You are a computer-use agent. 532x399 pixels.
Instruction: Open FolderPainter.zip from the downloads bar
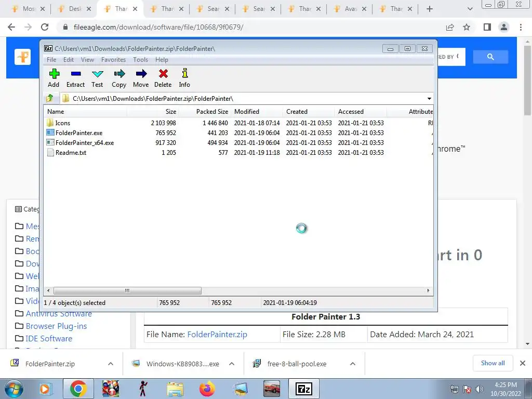click(x=50, y=364)
